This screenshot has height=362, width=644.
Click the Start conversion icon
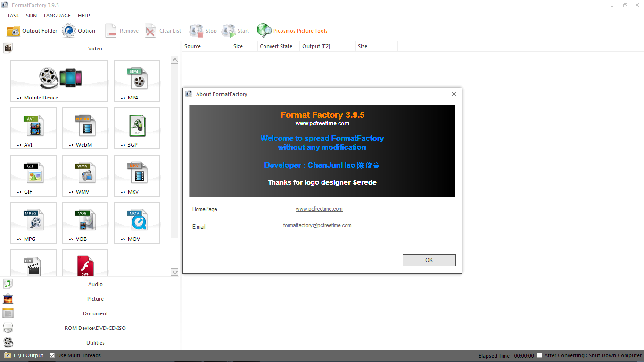[x=229, y=31]
